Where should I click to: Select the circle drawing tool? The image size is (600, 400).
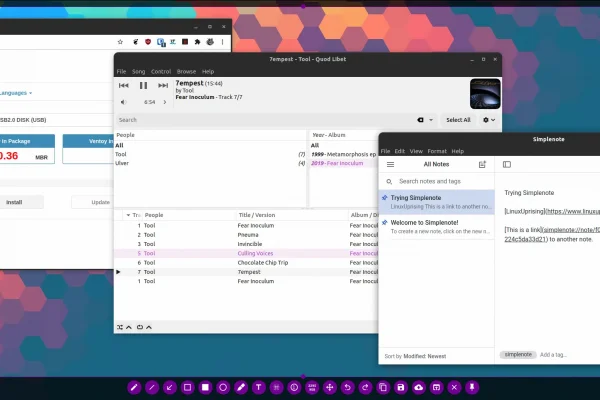223,387
